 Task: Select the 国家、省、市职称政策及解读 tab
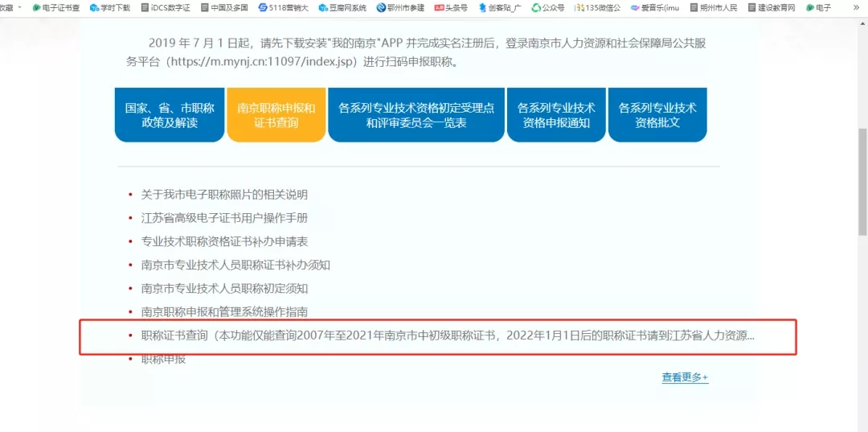point(170,115)
